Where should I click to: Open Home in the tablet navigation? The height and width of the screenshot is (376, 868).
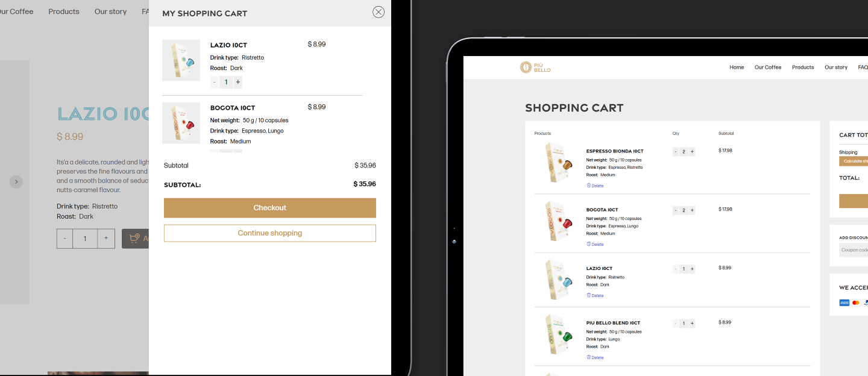click(737, 67)
